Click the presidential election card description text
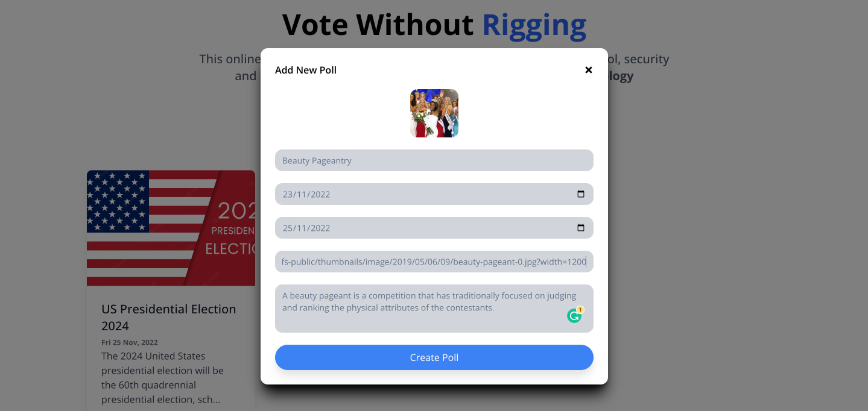The width and height of the screenshot is (868, 411). pos(163,377)
